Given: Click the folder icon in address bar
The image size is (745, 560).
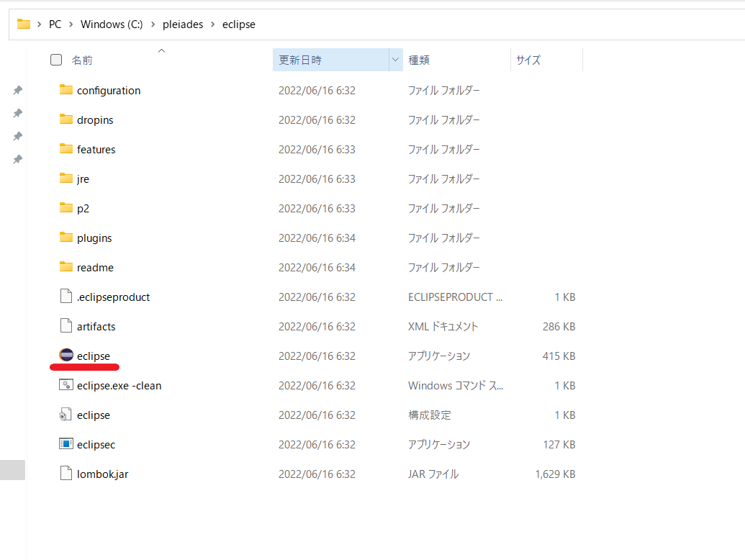Looking at the screenshot, I should pyautogui.click(x=24, y=24).
